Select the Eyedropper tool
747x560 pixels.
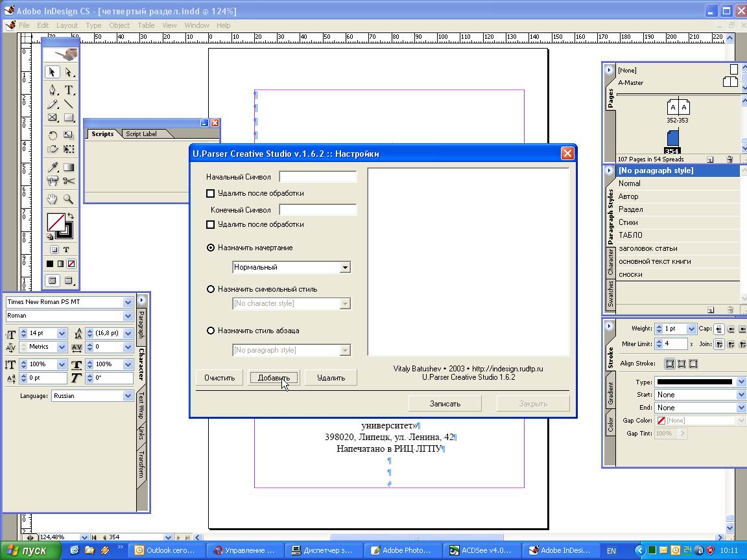point(52,167)
